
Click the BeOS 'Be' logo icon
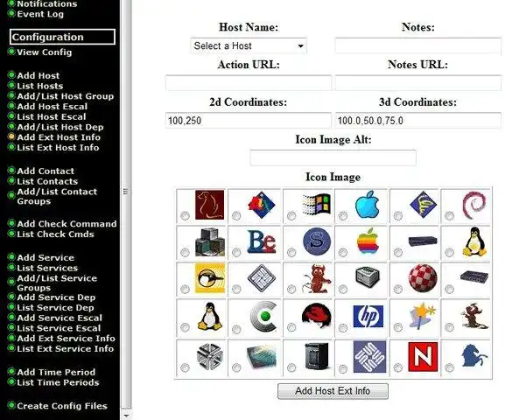click(262, 241)
